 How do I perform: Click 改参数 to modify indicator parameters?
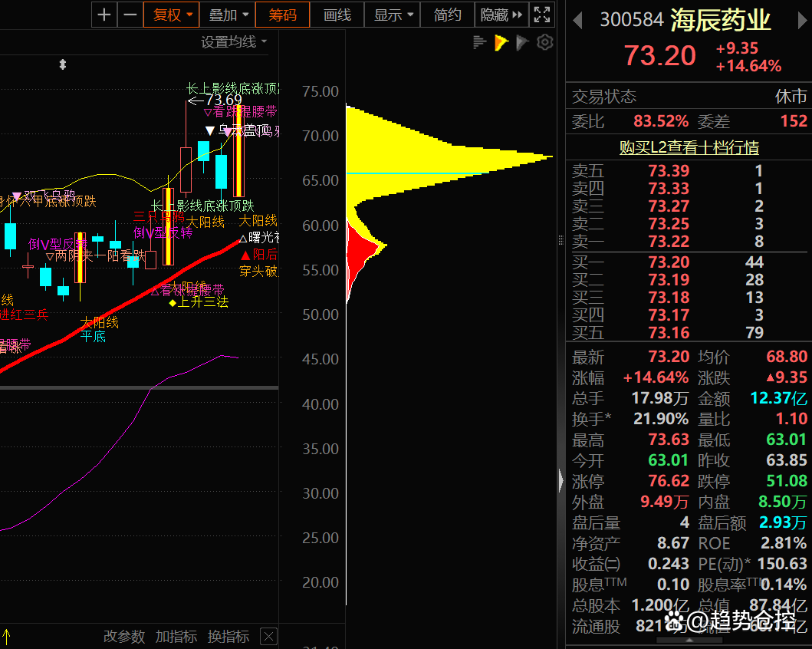[124, 636]
